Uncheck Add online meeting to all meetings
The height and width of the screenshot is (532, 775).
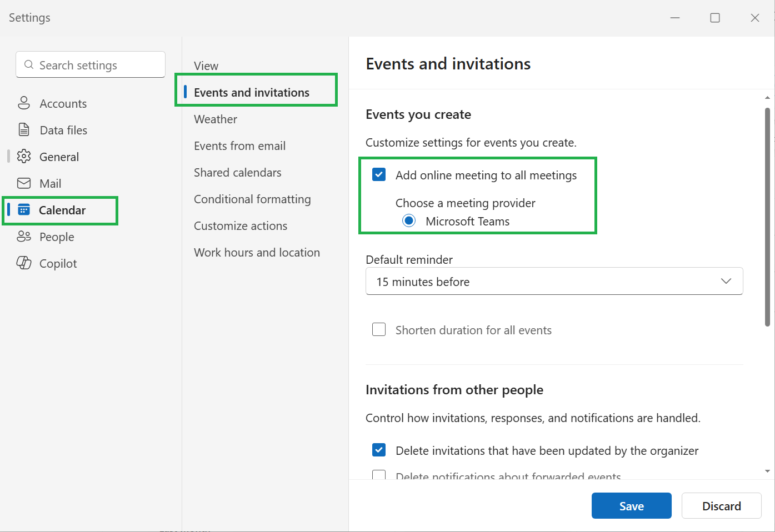(x=379, y=174)
